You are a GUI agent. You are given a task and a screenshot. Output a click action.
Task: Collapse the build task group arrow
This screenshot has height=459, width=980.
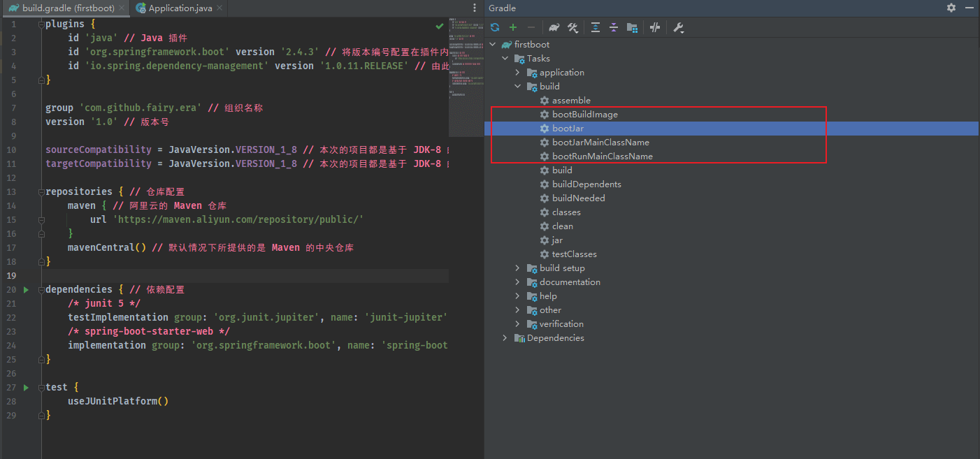coord(518,87)
